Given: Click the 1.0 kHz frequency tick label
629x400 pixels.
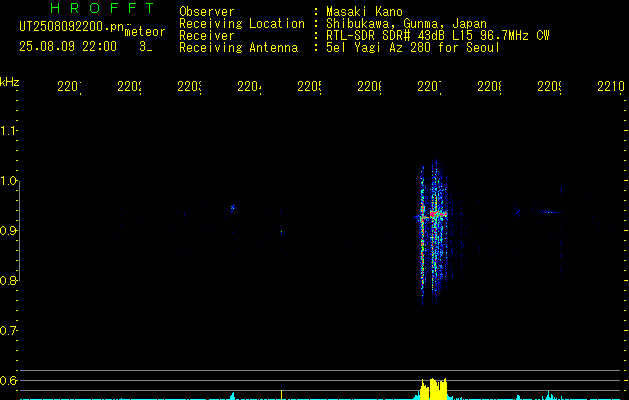Looking at the screenshot, I should 8,181.
